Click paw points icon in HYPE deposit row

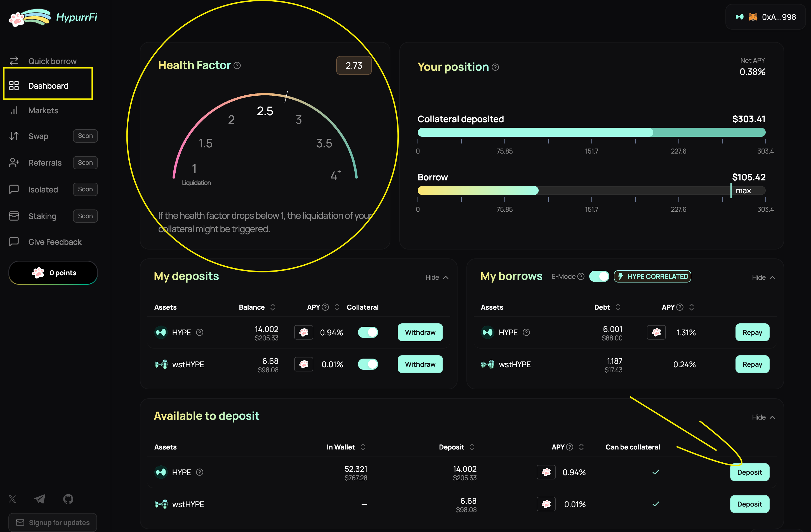tap(304, 332)
